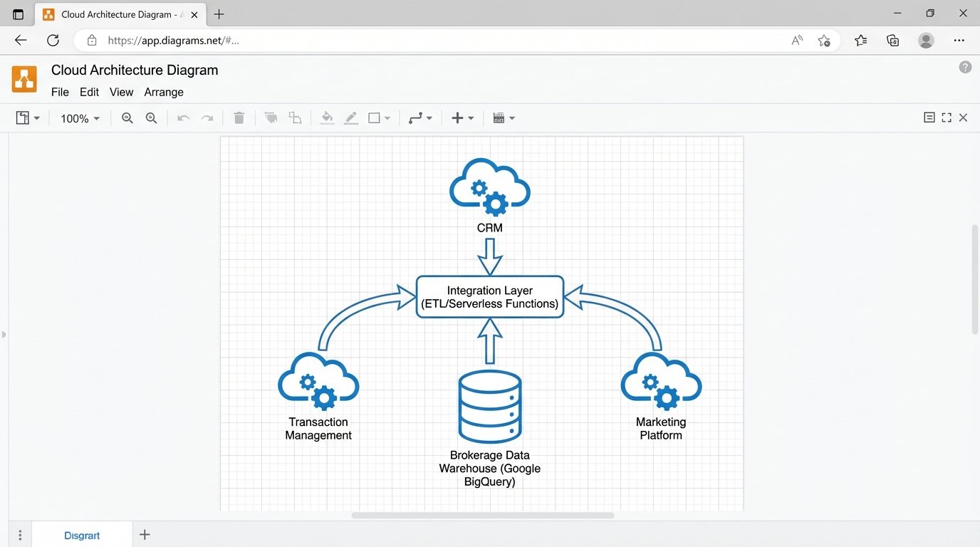
Task: Click the To Front arrange icon
Action: click(x=271, y=118)
